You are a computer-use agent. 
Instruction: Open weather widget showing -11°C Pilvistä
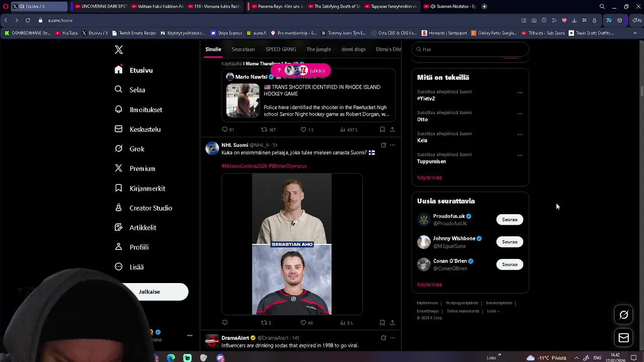click(546, 358)
